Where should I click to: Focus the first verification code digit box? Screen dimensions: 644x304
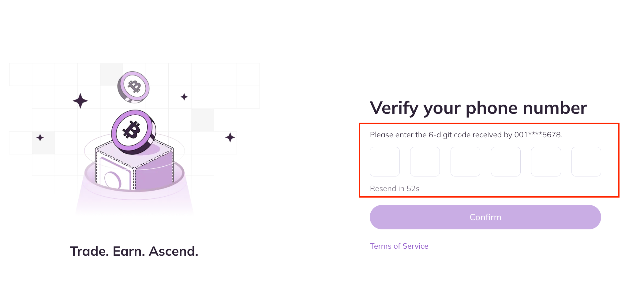coord(384,161)
